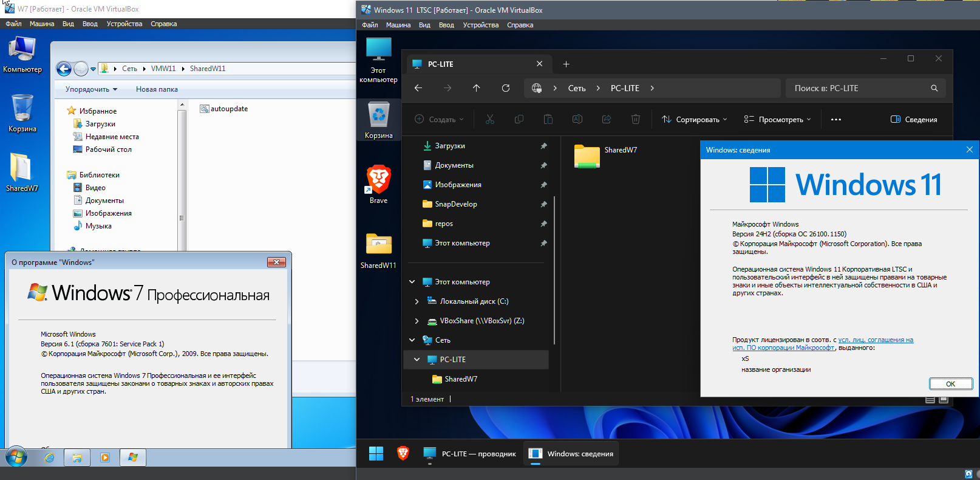
Task: Click the Delete trash icon in Explorer toolbar
Action: point(636,120)
